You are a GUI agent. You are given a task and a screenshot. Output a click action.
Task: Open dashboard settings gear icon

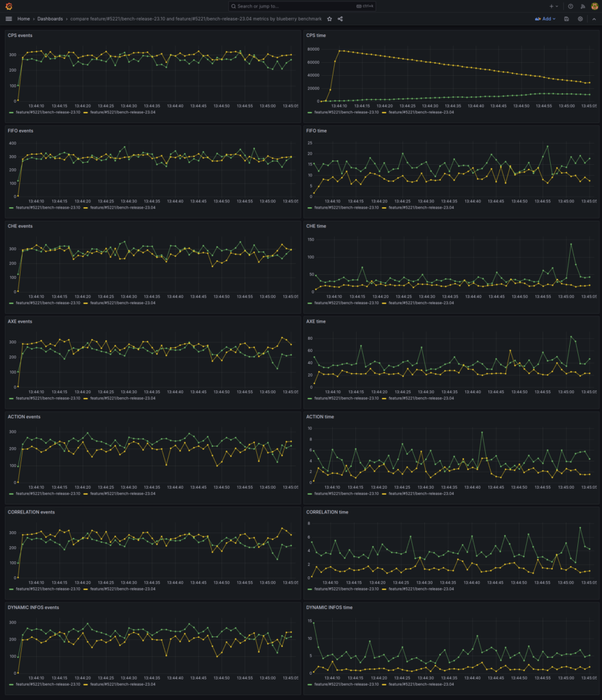(580, 18)
